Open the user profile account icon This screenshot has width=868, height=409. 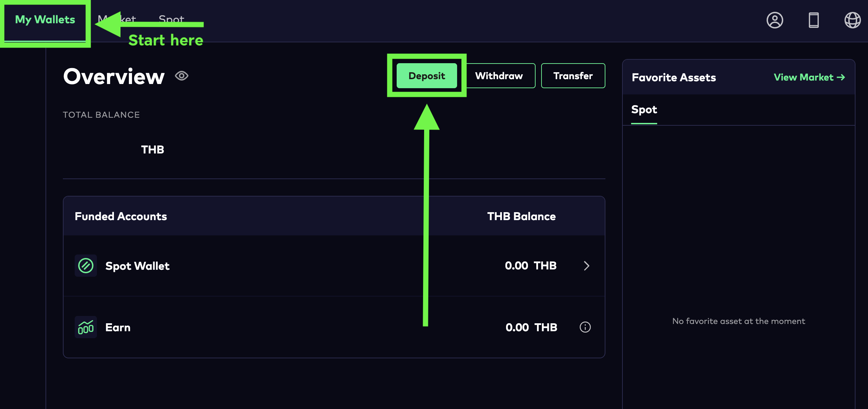(x=775, y=20)
